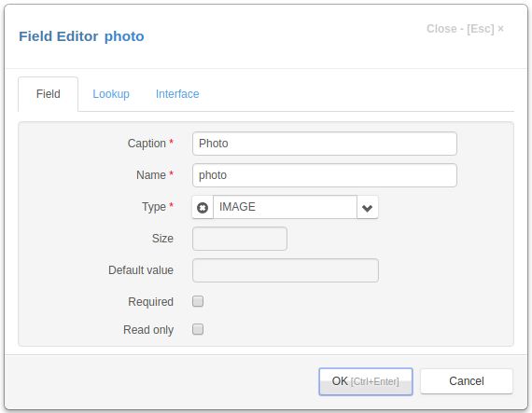Select the Field Editor photo title

[x=81, y=36]
